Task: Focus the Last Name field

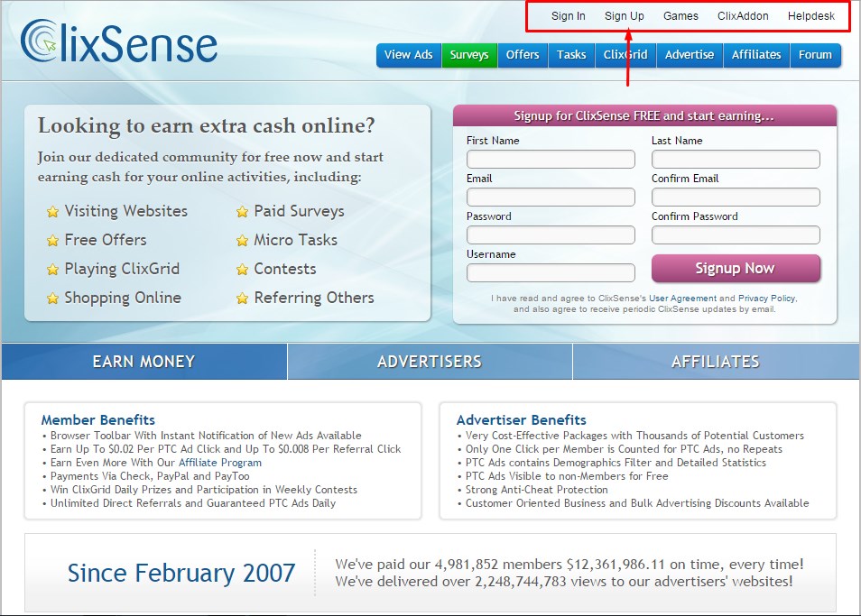Action: coord(736,159)
